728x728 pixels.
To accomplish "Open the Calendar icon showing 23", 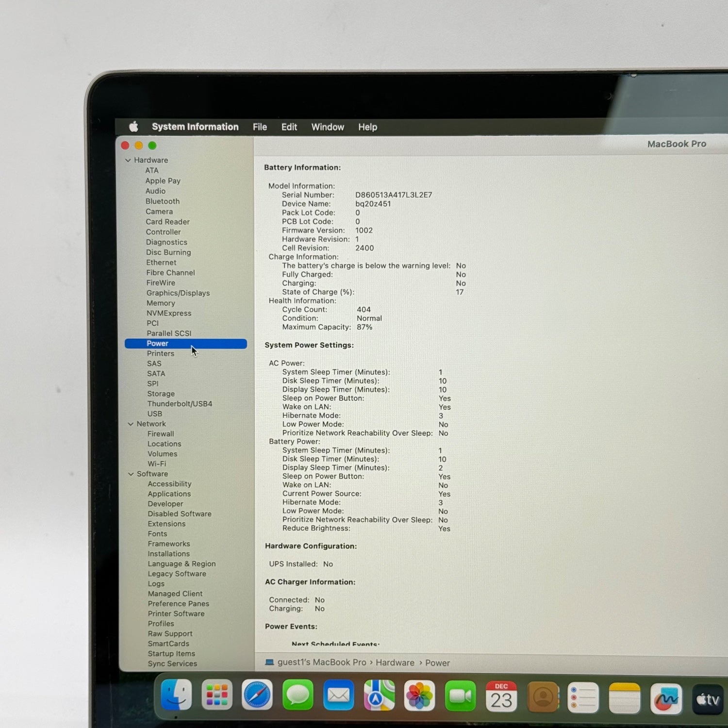I will [x=501, y=697].
